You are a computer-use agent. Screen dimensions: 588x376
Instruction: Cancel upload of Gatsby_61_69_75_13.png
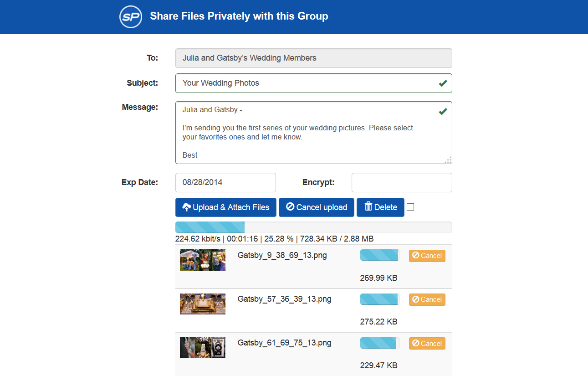(x=427, y=344)
